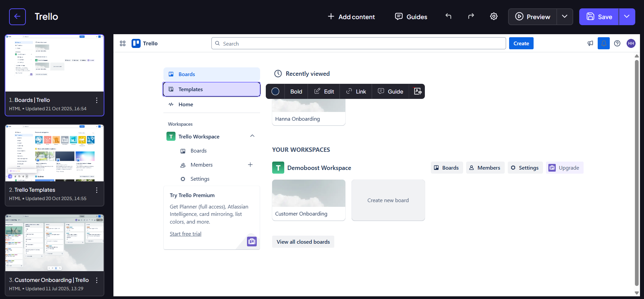Click the scrollbar down arrow
The width and height of the screenshot is (644, 299).
click(x=637, y=293)
